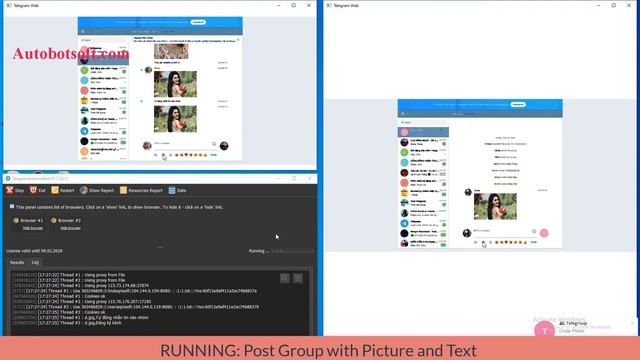
Task: Click attach photo camera icon in right Telegram
Action: click(483, 242)
